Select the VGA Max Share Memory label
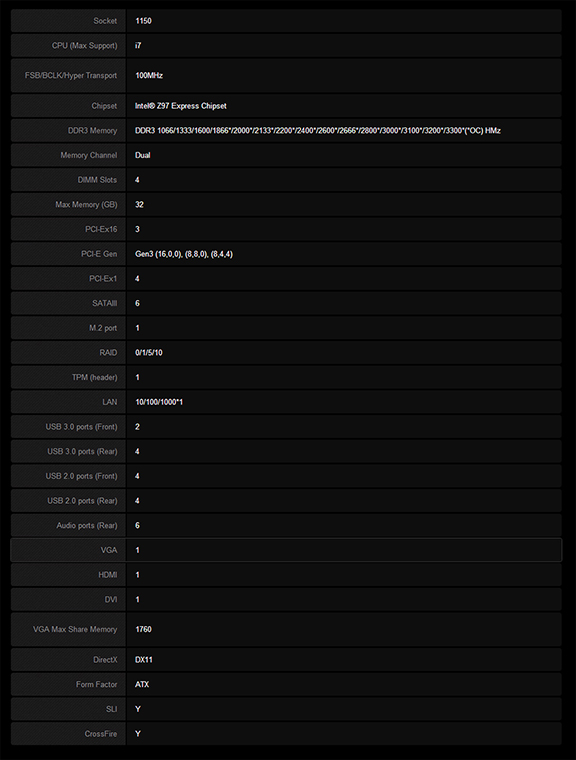 75,629
